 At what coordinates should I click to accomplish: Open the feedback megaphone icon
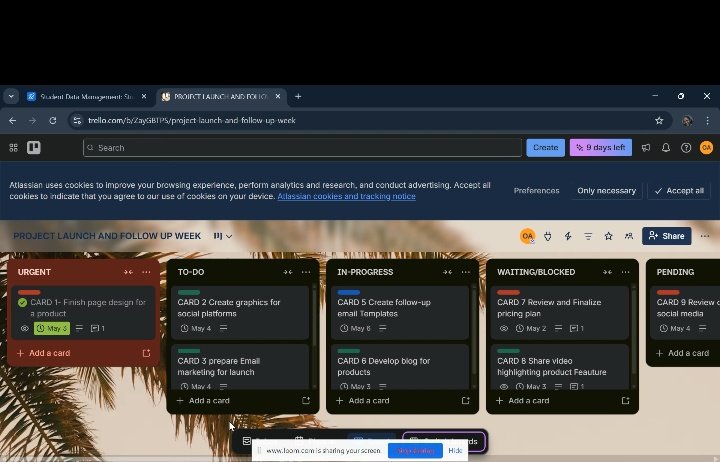pos(646,147)
